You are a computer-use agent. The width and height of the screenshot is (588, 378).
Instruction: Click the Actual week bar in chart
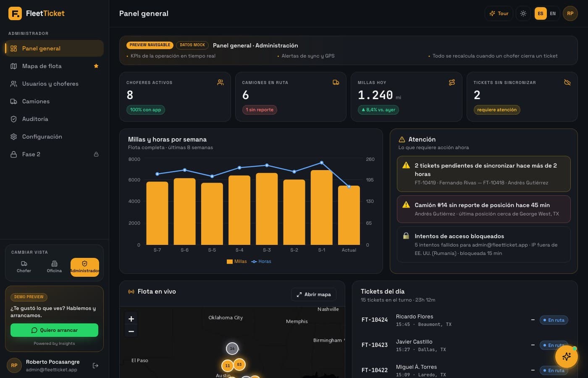(349, 215)
